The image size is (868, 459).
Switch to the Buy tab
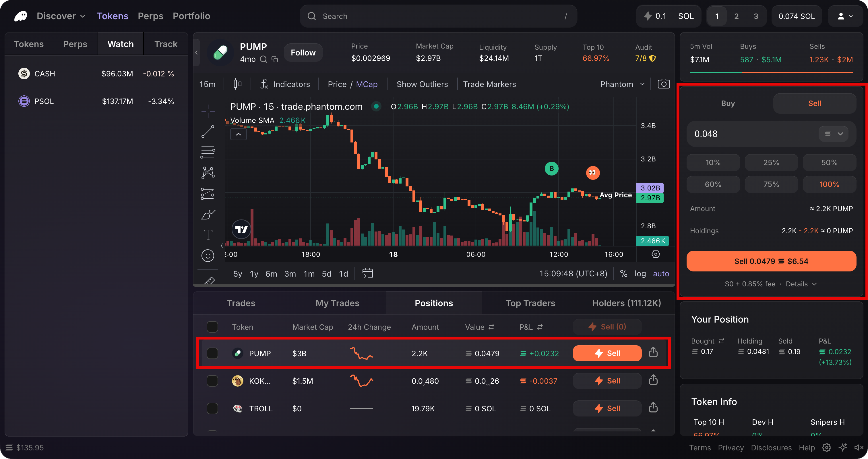point(728,103)
